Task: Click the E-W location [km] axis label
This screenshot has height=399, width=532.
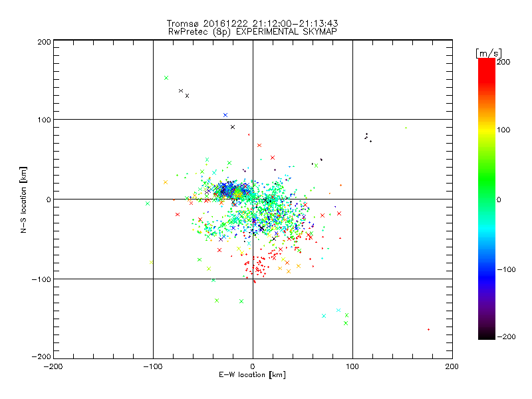Action: pos(252,375)
